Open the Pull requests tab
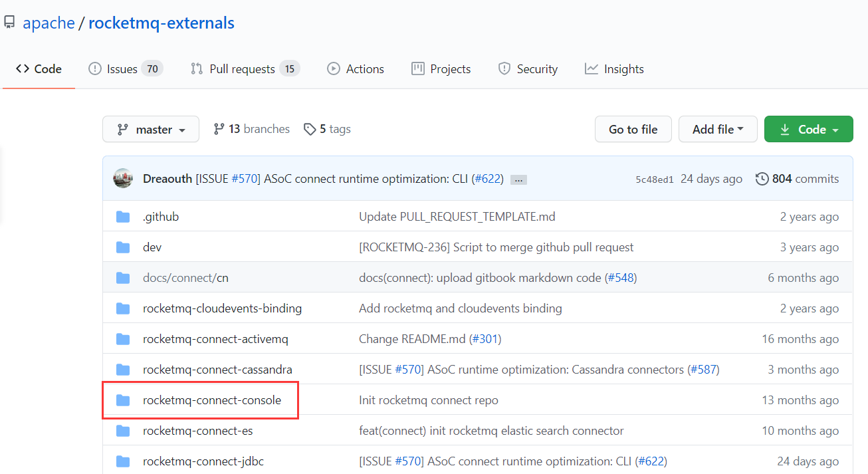The image size is (868, 474). pyautogui.click(x=245, y=69)
